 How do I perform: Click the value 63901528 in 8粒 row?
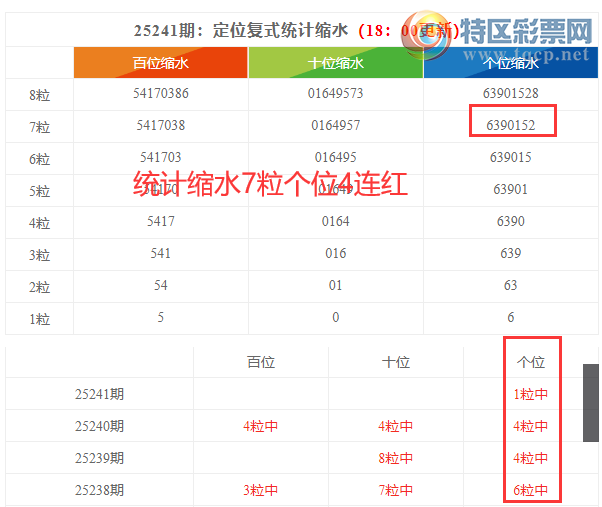(511, 93)
